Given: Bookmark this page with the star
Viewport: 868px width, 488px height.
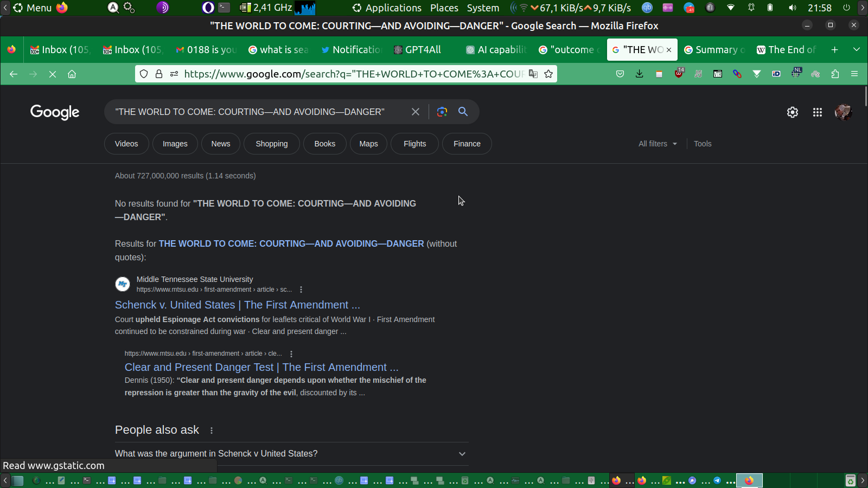Looking at the screenshot, I should 548,74.
